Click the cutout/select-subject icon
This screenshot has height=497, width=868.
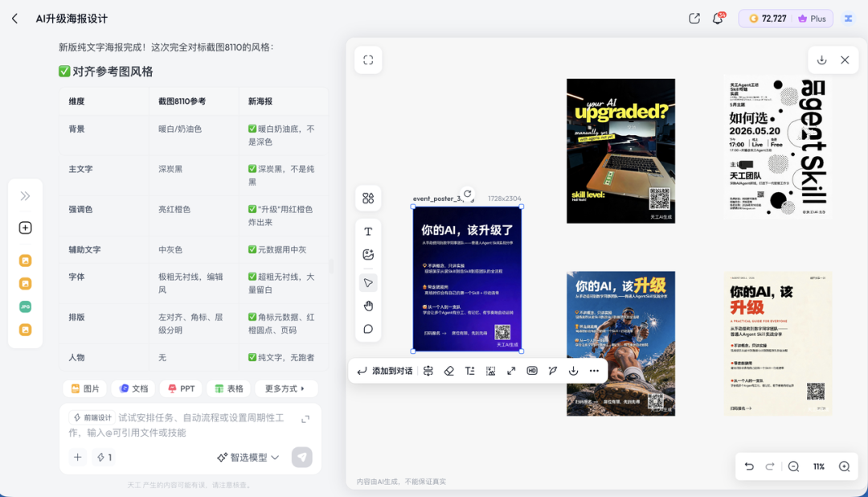click(x=490, y=371)
